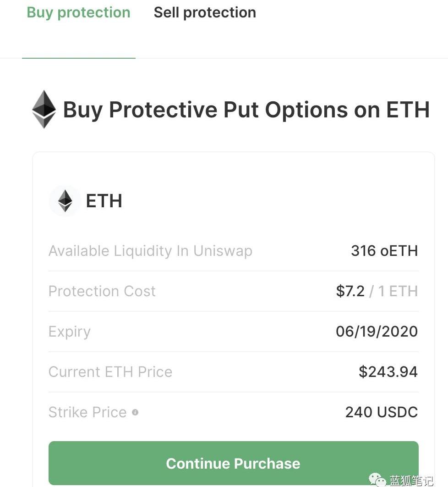Click the Expiry label
The height and width of the screenshot is (487, 448).
[70, 332]
